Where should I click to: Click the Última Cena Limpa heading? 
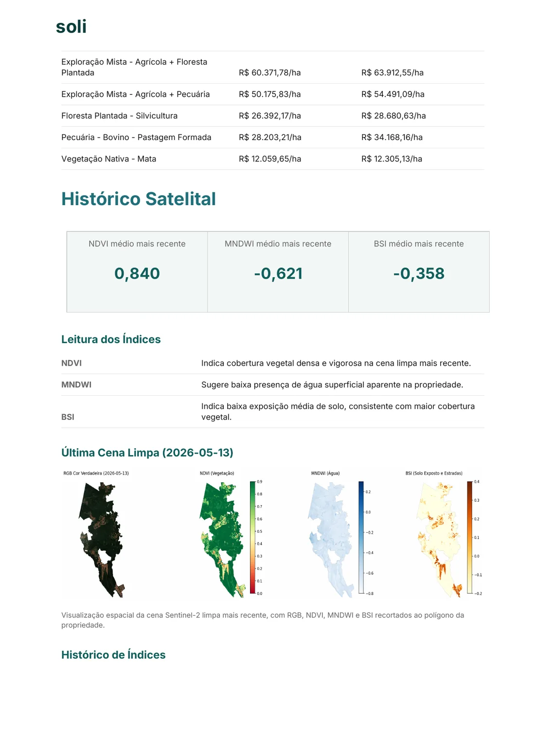tap(147, 453)
